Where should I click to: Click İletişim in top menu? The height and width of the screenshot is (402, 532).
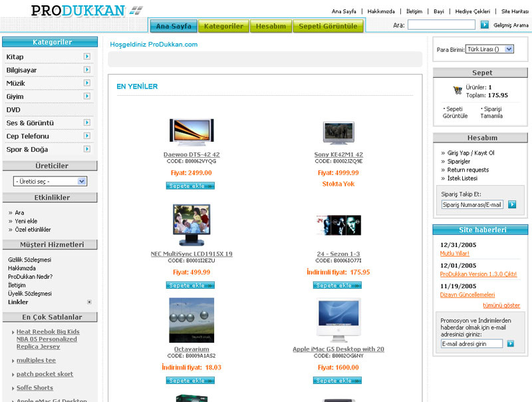point(414,11)
